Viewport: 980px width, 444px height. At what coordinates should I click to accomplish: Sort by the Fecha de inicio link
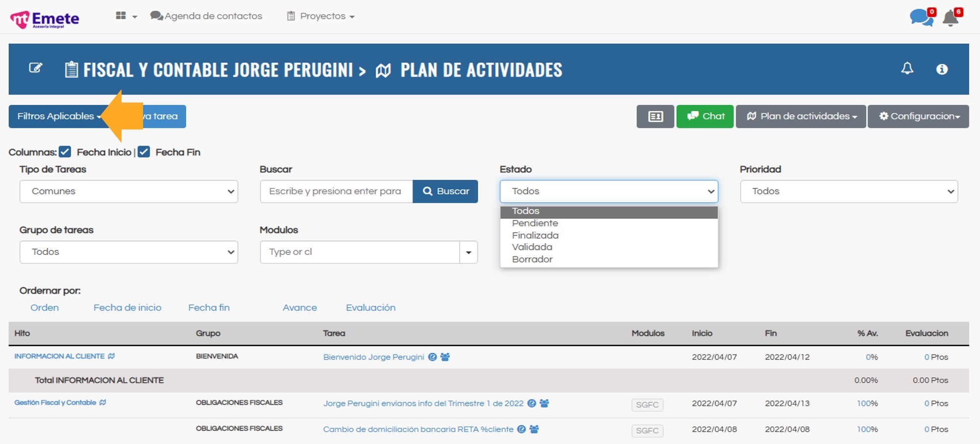click(x=127, y=308)
